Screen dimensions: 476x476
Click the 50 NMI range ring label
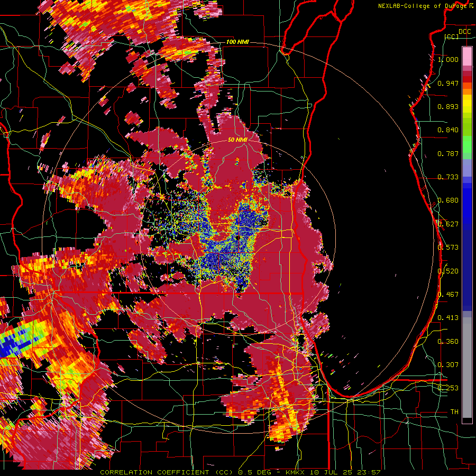pyautogui.click(x=237, y=140)
